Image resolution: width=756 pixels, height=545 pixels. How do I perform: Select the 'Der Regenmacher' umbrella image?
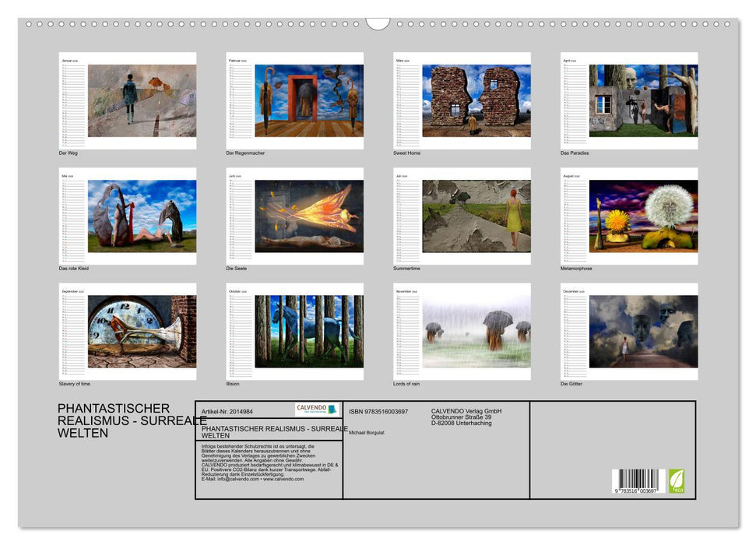coord(309,101)
